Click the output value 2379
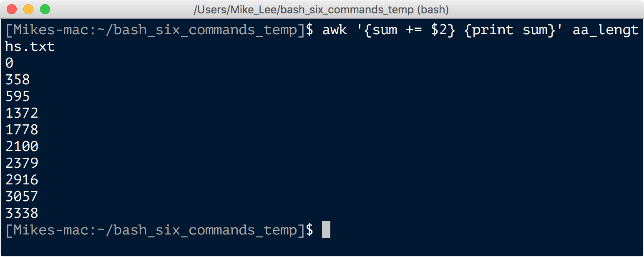 22,163
